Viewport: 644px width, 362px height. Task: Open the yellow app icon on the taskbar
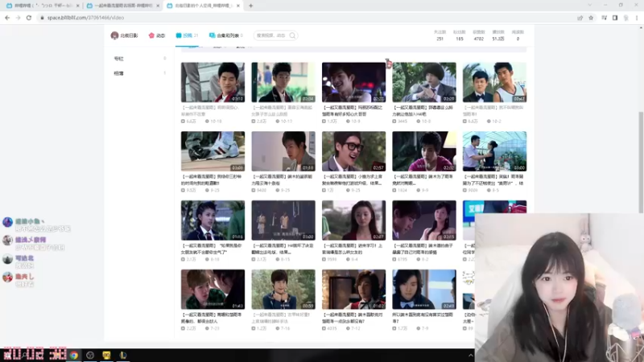[106, 356]
